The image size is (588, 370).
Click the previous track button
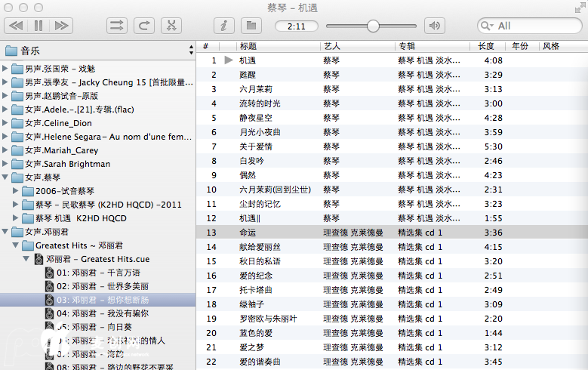point(16,26)
